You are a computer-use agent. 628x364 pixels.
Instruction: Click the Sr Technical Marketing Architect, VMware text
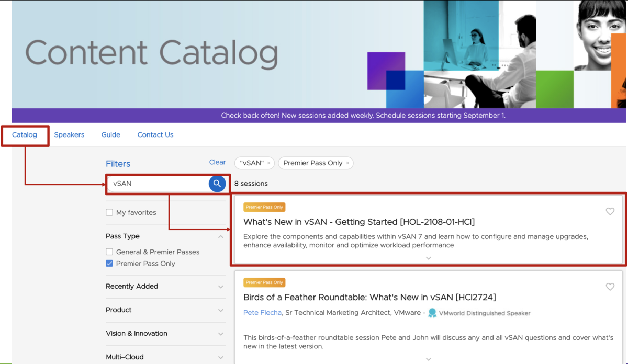pyautogui.click(x=353, y=313)
